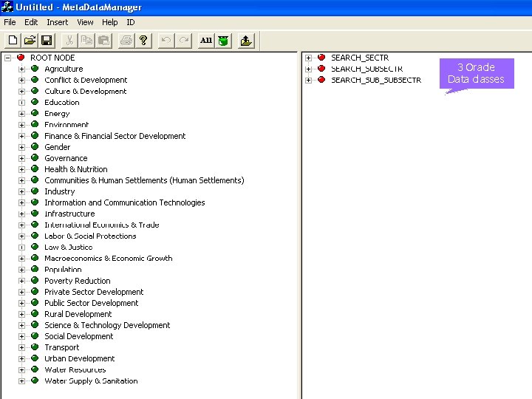The image size is (532, 399).
Task: Click the Copy toolbar icon
Action: pyautogui.click(x=86, y=41)
